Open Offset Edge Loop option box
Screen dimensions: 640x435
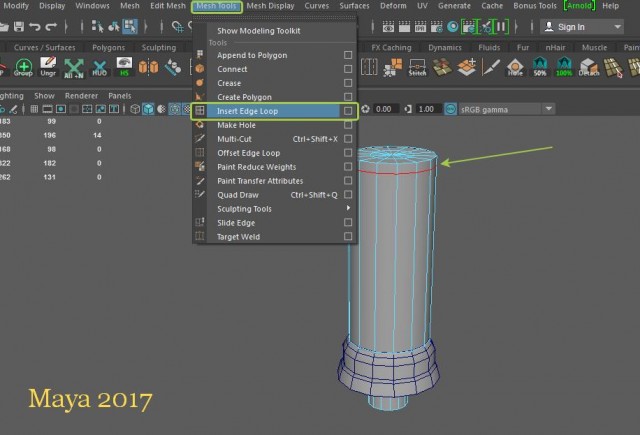coord(348,153)
